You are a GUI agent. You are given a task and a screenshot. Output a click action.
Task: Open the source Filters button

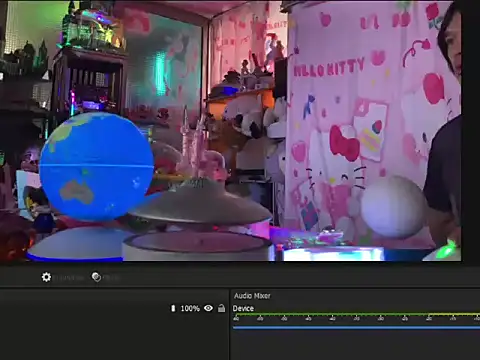pyautogui.click(x=96, y=277)
